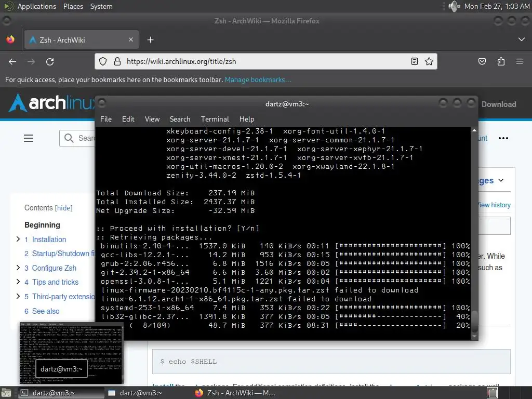List all tabs dropdown arrow
This screenshot has height=399, width=532.
click(x=522, y=39)
